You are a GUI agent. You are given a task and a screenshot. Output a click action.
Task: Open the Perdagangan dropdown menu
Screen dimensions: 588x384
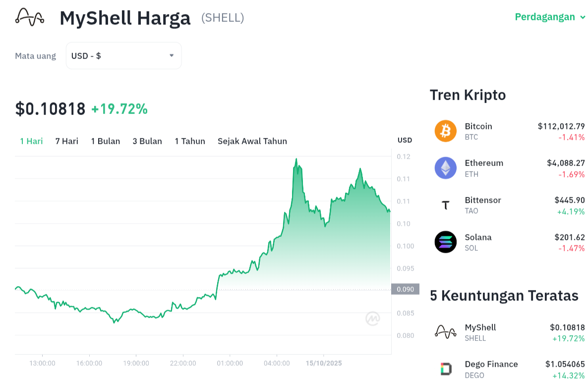pos(551,17)
